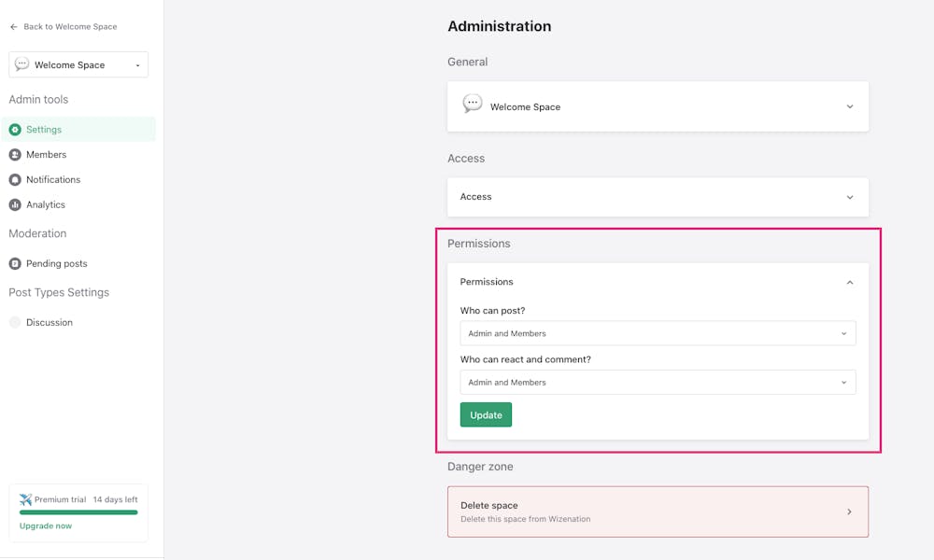Collapse the Permissions section
This screenshot has height=560, width=934.
pos(849,282)
